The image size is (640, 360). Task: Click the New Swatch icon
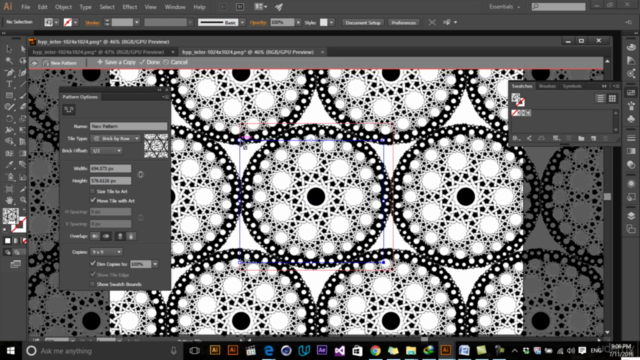coord(593,138)
